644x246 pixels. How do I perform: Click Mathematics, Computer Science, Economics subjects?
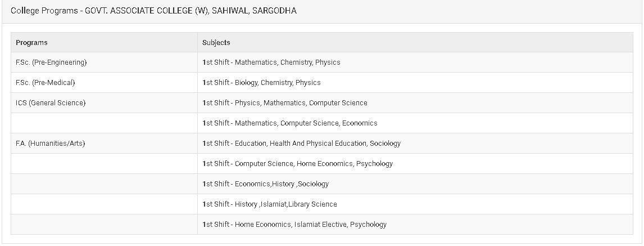pyautogui.click(x=290, y=123)
